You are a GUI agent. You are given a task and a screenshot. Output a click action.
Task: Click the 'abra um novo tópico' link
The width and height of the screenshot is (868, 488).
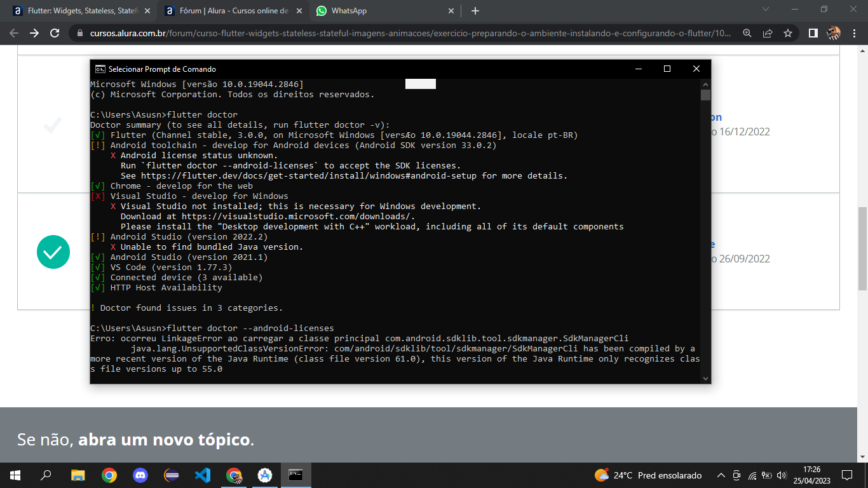(x=165, y=440)
